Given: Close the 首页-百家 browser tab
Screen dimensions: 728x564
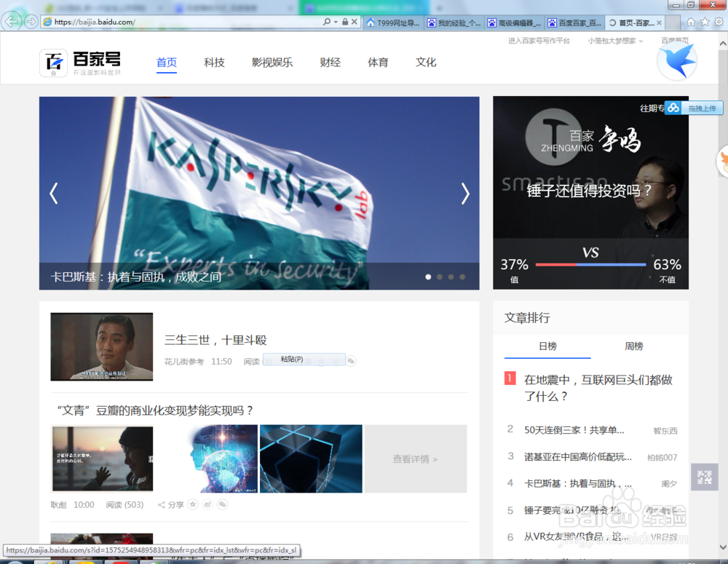Looking at the screenshot, I should pyautogui.click(x=660, y=23).
